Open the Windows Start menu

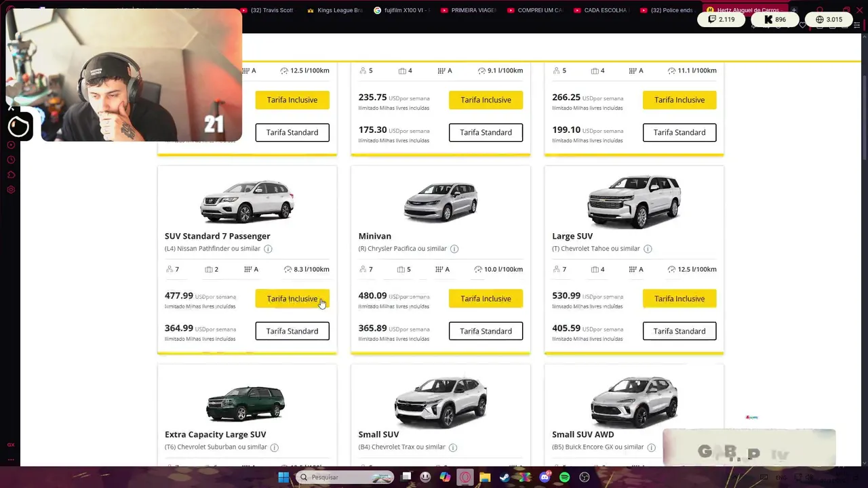tap(283, 477)
